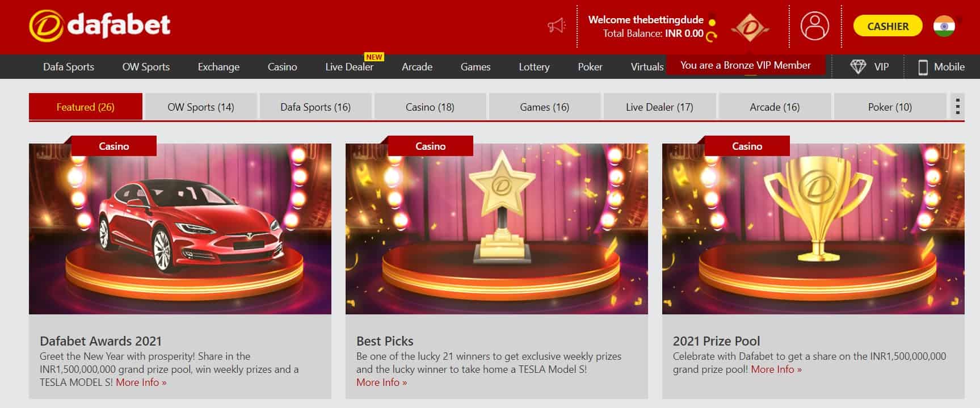The image size is (980, 408).
Task: Switch to Games (16) tab
Action: click(545, 107)
